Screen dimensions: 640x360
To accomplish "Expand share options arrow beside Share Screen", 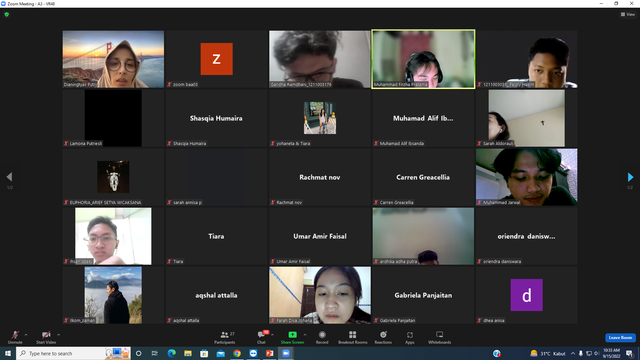I will pos(304,335).
